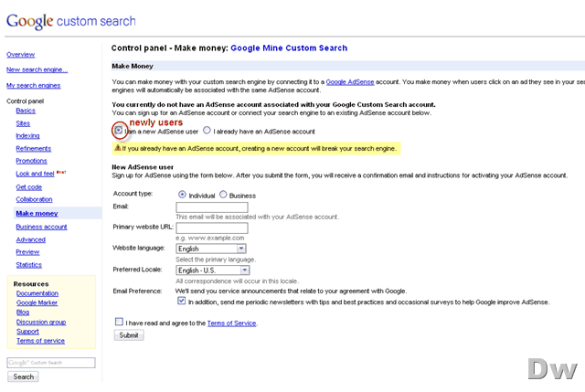Viewport: 585px width, 392px height.
Task: Open the Google AdSense link
Action: [x=350, y=82]
